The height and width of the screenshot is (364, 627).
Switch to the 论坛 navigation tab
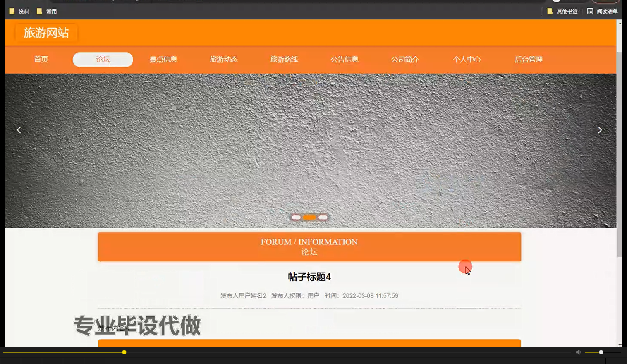(x=103, y=59)
